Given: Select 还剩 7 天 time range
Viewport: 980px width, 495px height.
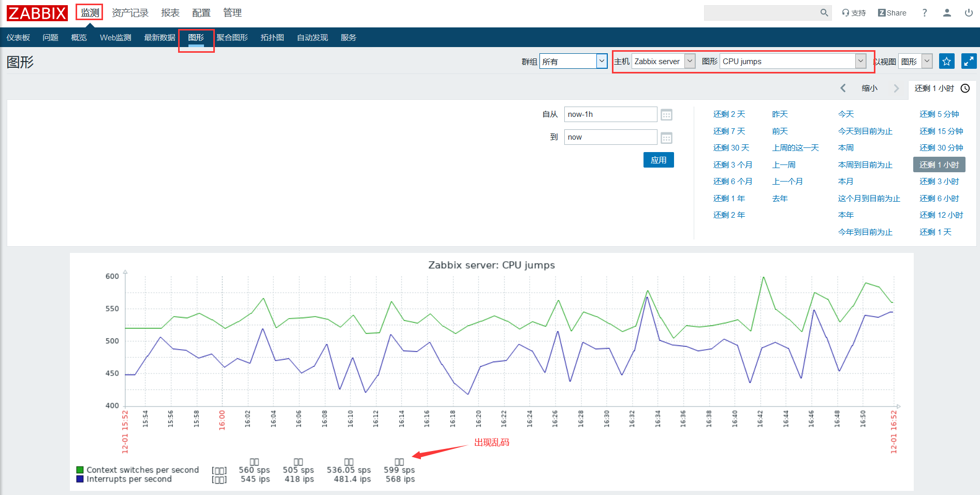Looking at the screenshot, I should [729, 131].
